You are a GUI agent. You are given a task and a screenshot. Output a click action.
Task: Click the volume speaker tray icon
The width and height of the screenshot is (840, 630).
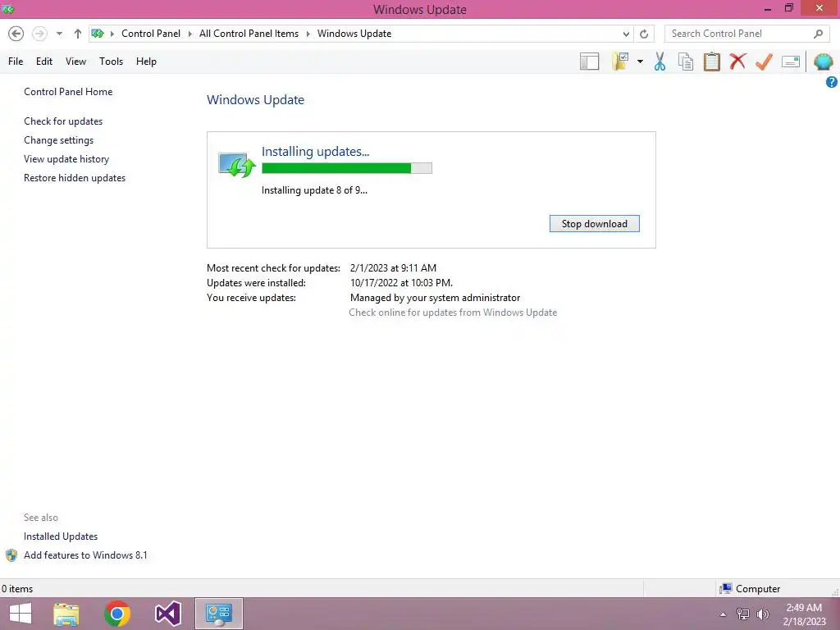[x=763, y=614]
